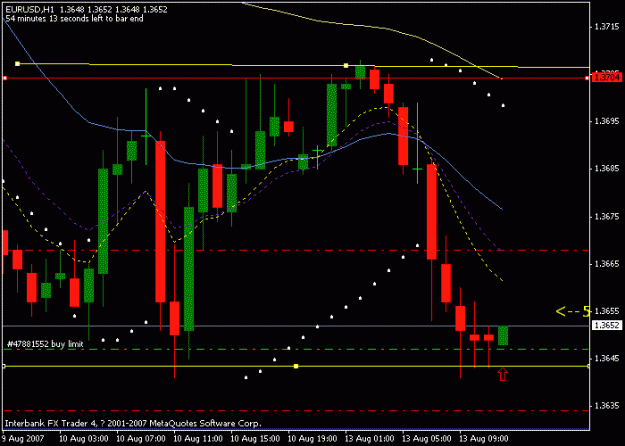Image resolution: width=625 pixels, height=446 pixels.
Task: Select left handle of upper yellow trendline
Action: click(x=17, y=63)
